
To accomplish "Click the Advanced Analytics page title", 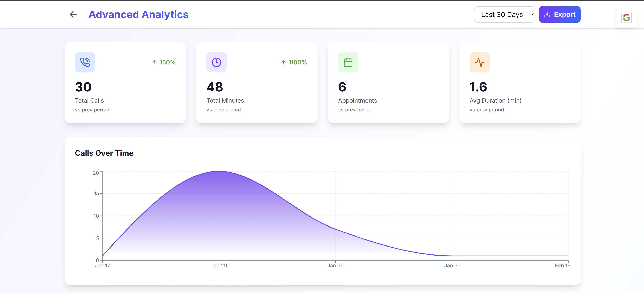I will point(138,14).
